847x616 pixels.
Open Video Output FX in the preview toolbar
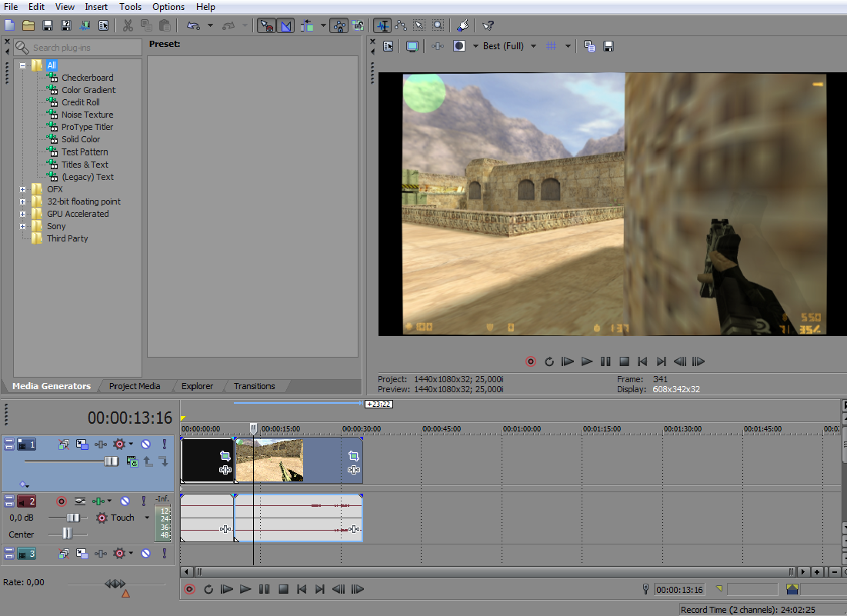point(438,46)
